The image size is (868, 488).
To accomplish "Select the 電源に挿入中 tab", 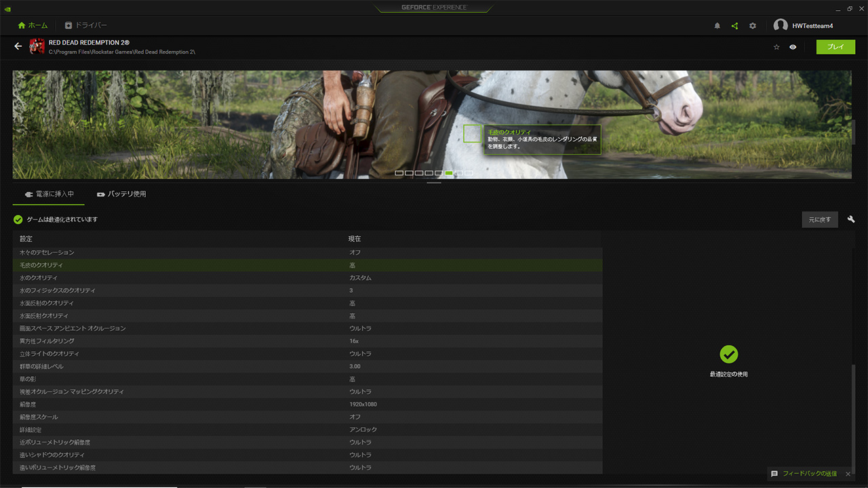I will tap(49, 194).
